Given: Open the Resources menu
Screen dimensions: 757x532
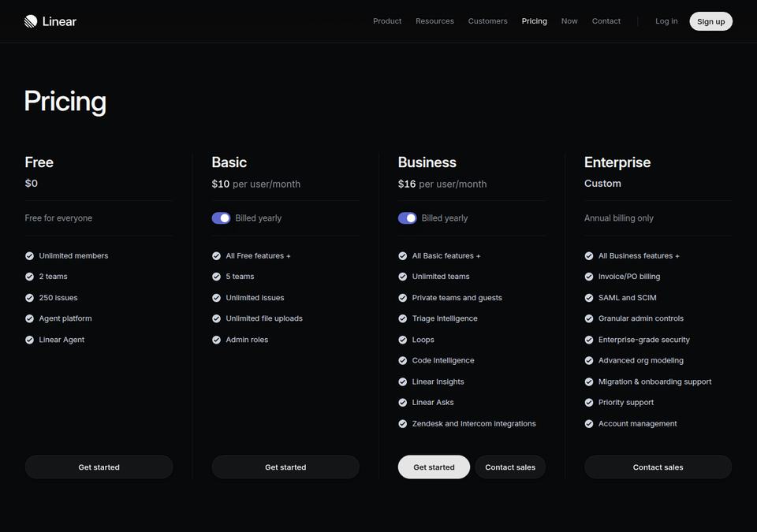Looking at the screenshot, I should point(434,21).
